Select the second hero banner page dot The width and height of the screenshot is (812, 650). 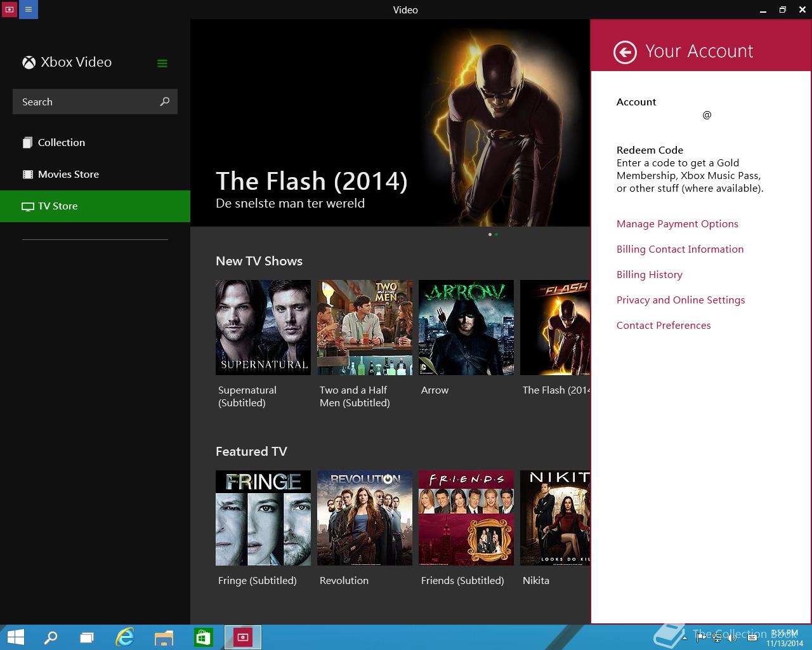496,234
